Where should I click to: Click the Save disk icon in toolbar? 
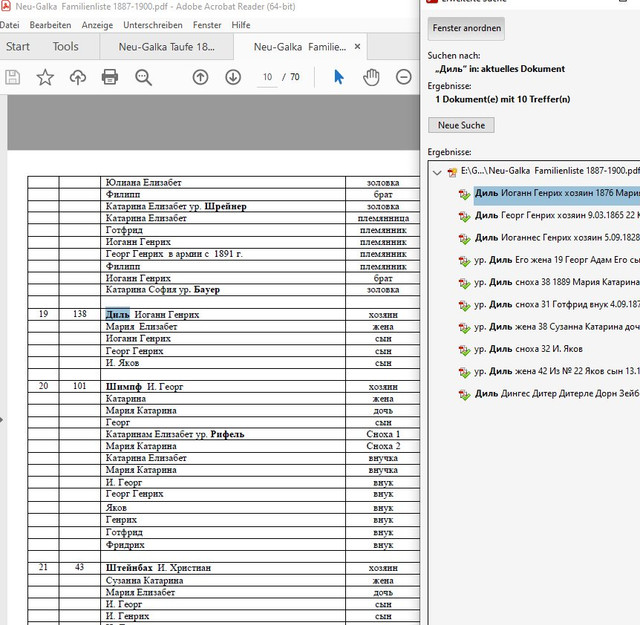click(12, 77)
